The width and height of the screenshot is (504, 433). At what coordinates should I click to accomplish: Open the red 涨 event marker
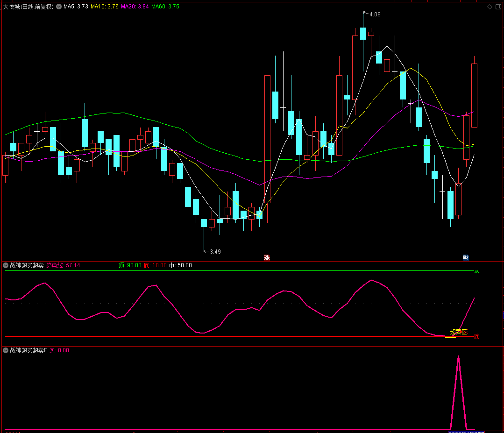tap(267, 257)
